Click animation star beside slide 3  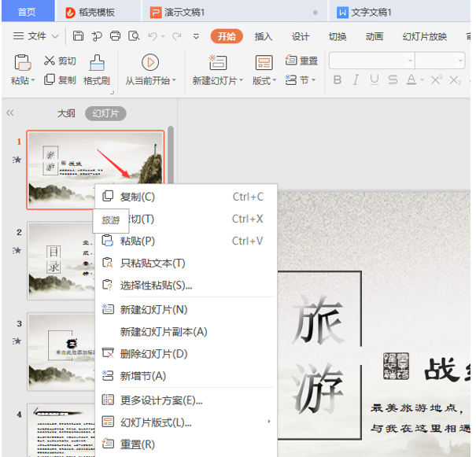(x=17, y=341)
